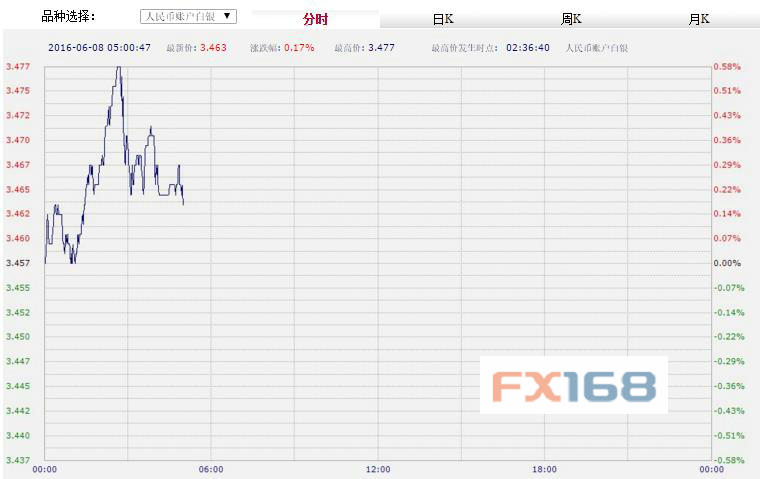Viewport: 760px width, 479px height.
Task: Click the 3.457 price label on left axis
Action: click(x=17, y=263)
